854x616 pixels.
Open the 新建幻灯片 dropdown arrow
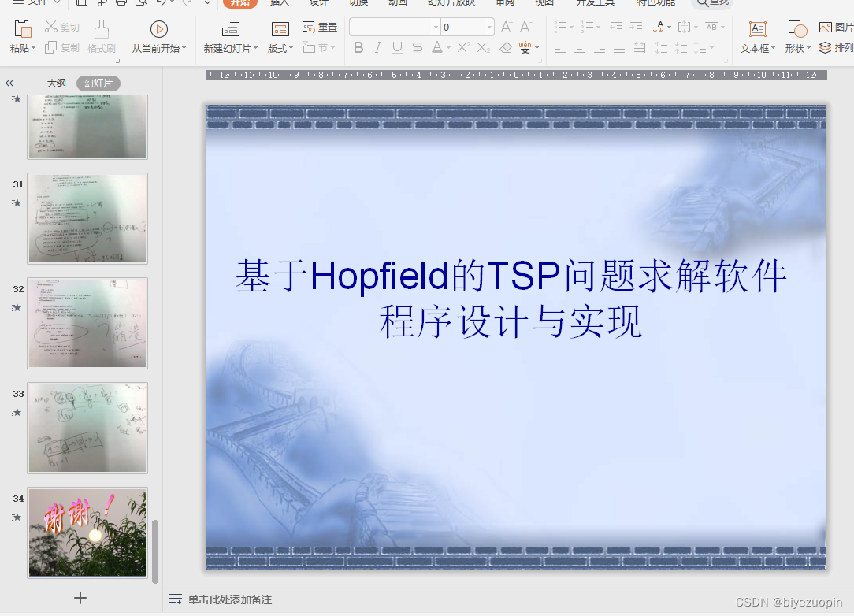(255, 49)
